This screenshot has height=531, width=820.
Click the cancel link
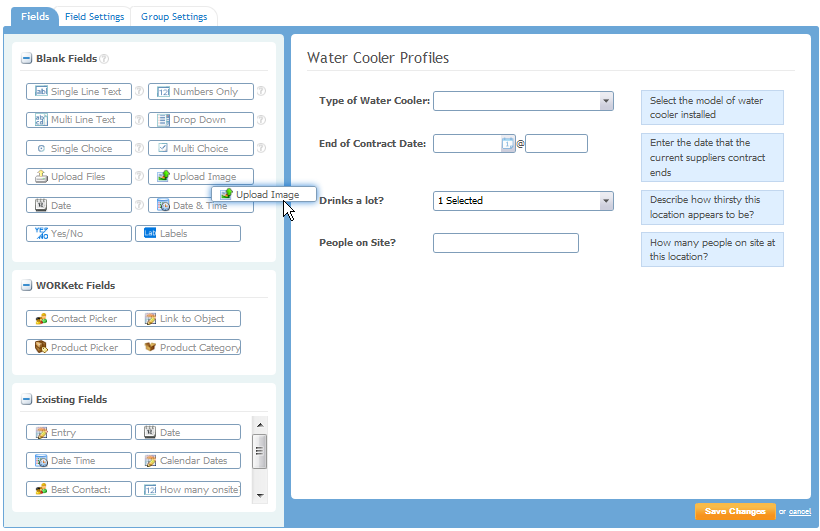799,512
